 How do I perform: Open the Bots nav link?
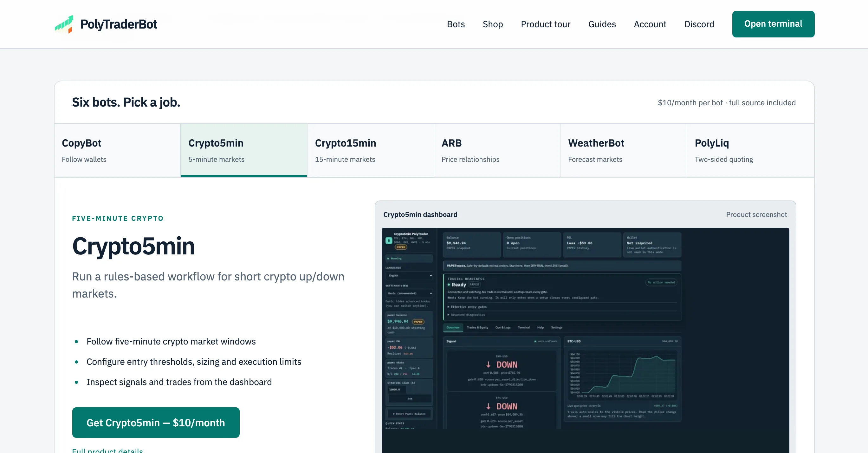456,24
